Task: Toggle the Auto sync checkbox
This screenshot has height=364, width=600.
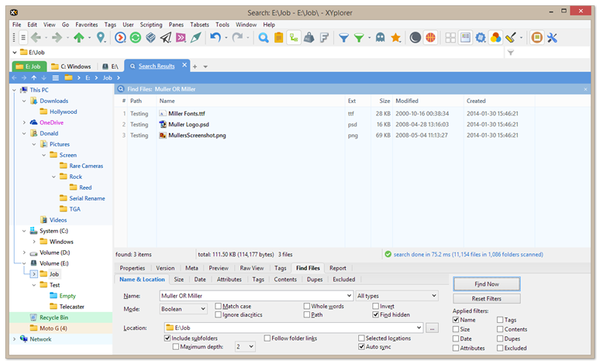Action: point(361,347)
